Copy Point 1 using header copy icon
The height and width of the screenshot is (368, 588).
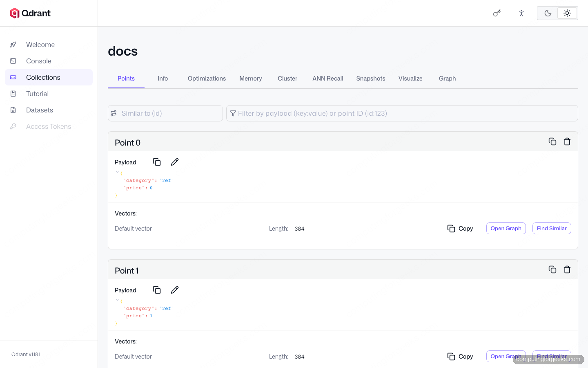(x=552, y=269)
